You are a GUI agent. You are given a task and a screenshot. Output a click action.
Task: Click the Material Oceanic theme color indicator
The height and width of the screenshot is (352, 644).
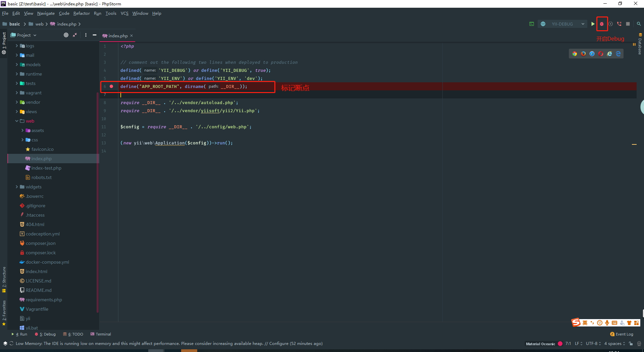(x=560, y=344)
